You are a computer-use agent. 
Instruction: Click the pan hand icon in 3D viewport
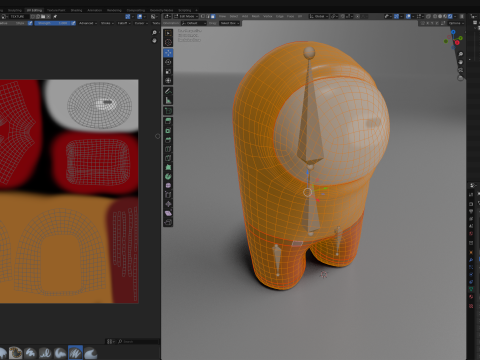[x=460, y=62]
